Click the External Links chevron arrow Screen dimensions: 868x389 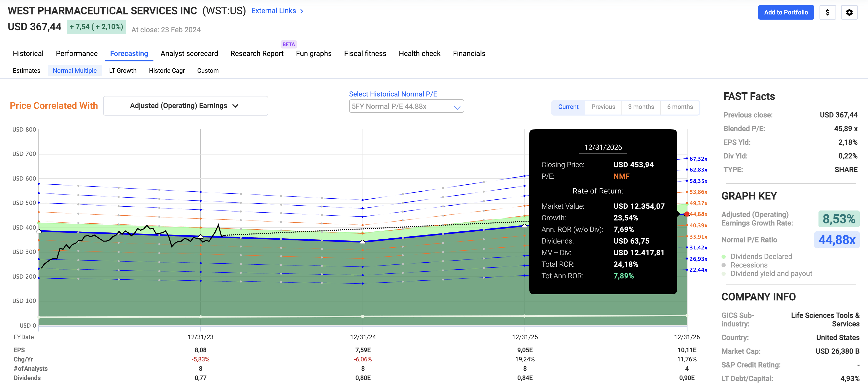click(x=302, y=11)
